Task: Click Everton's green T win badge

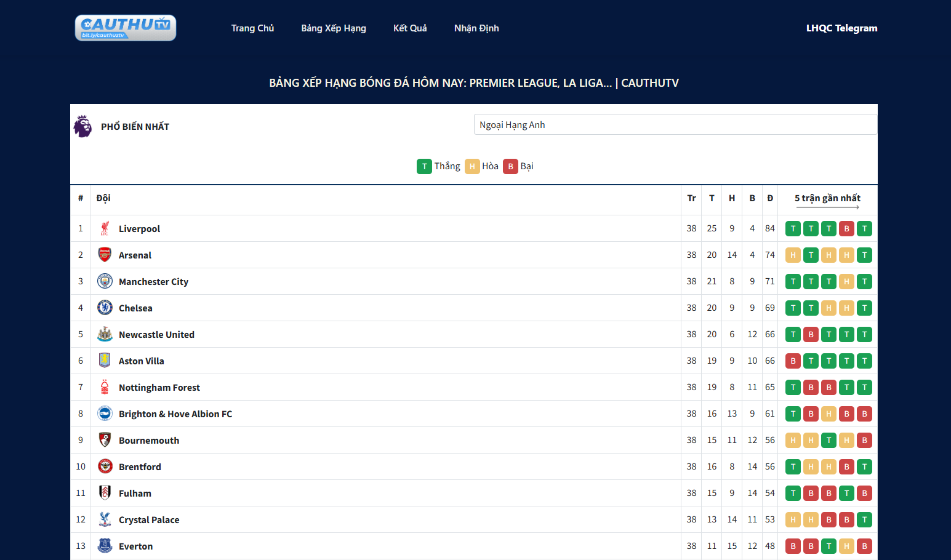Action: click(829, 546)
